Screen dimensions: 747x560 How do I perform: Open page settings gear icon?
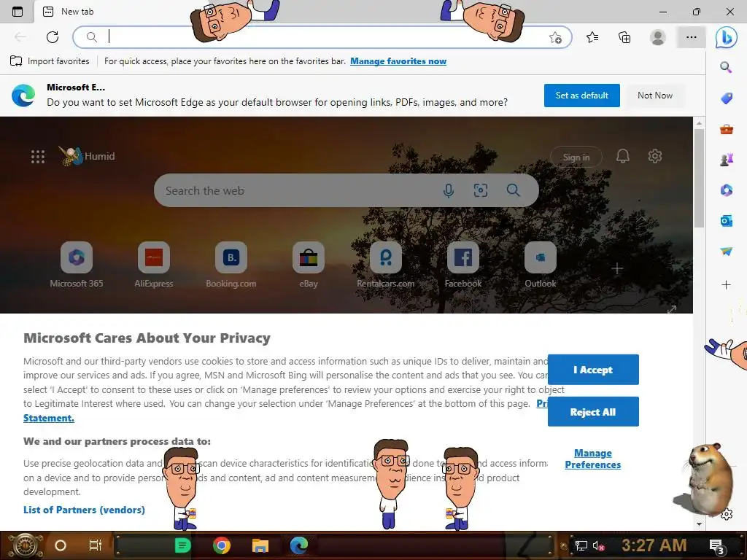click(x=655, y=156)
